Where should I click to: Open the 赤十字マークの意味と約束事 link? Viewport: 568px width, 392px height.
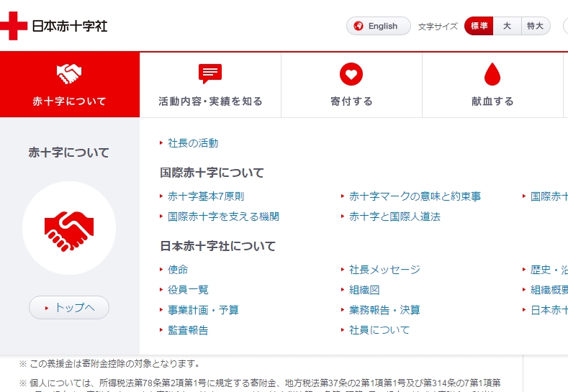tap(415, 196)
